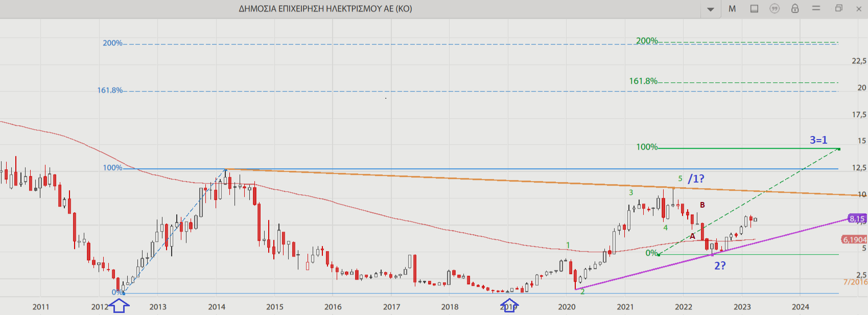This screenshot has width=868, height=315.
Task: Click the 15 price axis value
Action: (862, 141)
